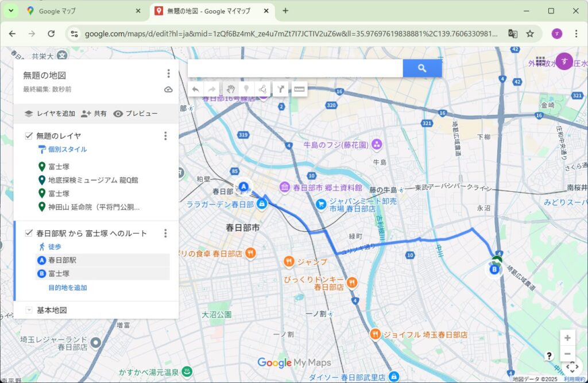Open the Chrome three-dot menu

click(x=576, y=34)
